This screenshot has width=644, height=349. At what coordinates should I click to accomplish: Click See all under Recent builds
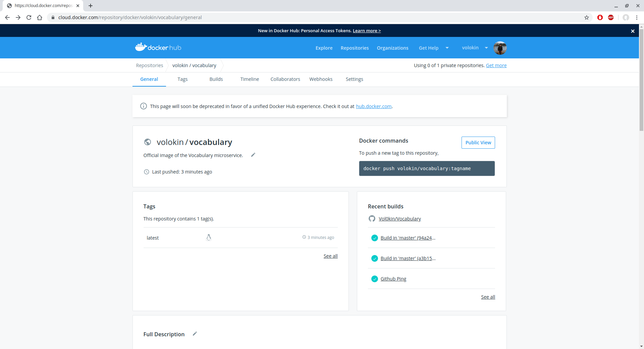(x=488, y=297)
